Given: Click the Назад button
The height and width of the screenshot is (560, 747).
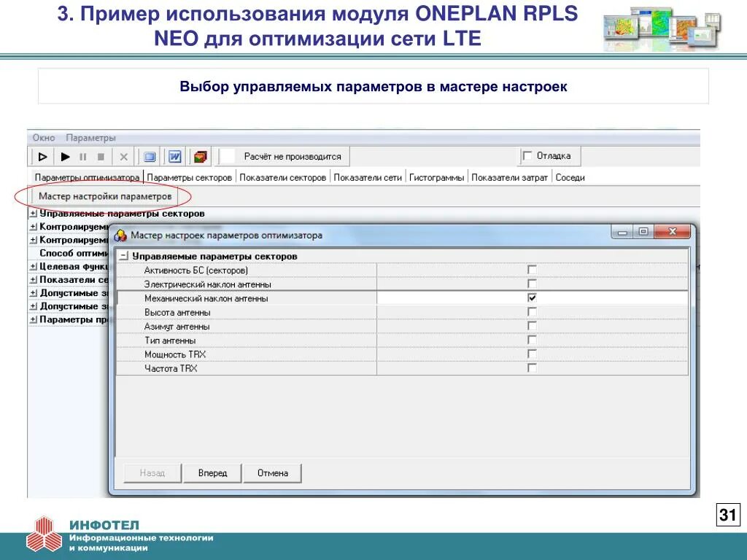Looking at the screenshot, I should 152,472.
